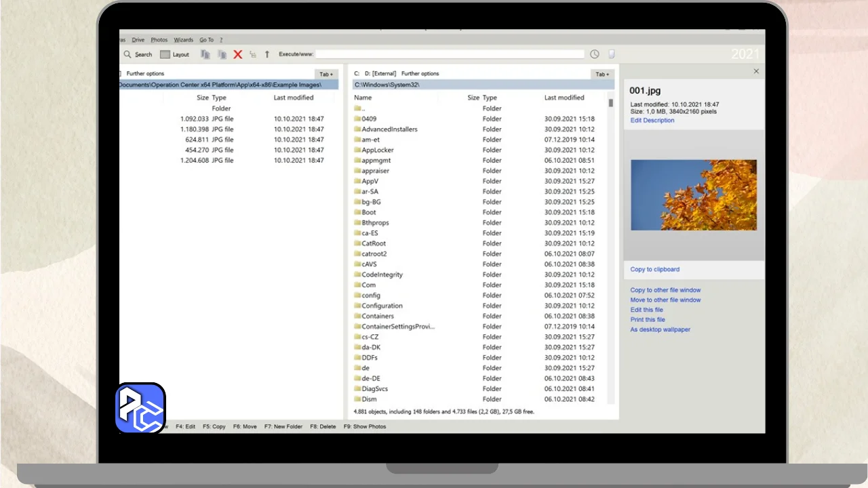Screen dimensions: 868x488
Task: Click the up arrow parent folder icon
Action: tap(267, 54)
